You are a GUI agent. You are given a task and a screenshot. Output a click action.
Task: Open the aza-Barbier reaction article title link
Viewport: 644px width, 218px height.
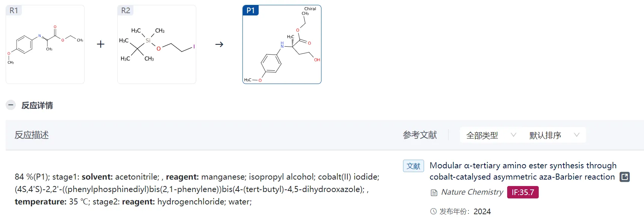[523, 171]
